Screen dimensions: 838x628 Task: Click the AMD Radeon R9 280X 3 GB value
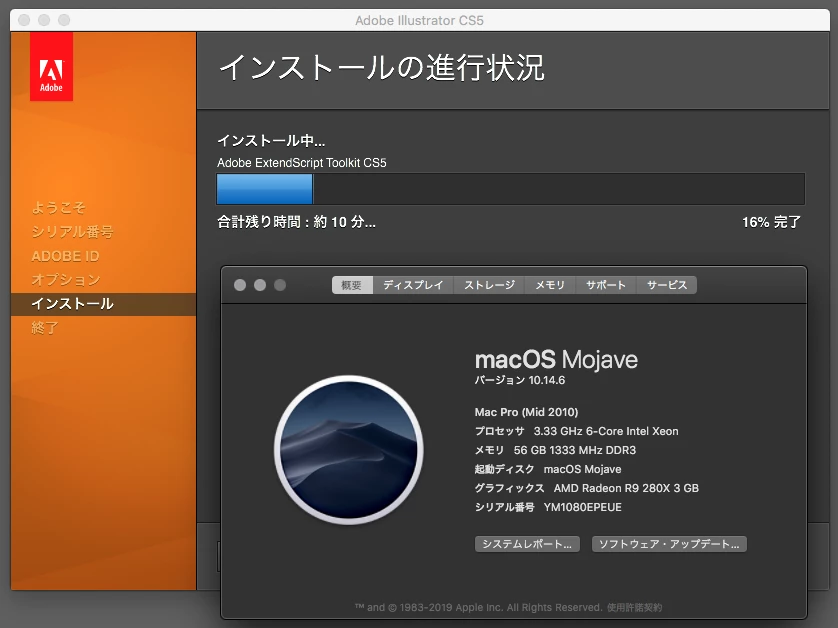click(x=626, y=488)
